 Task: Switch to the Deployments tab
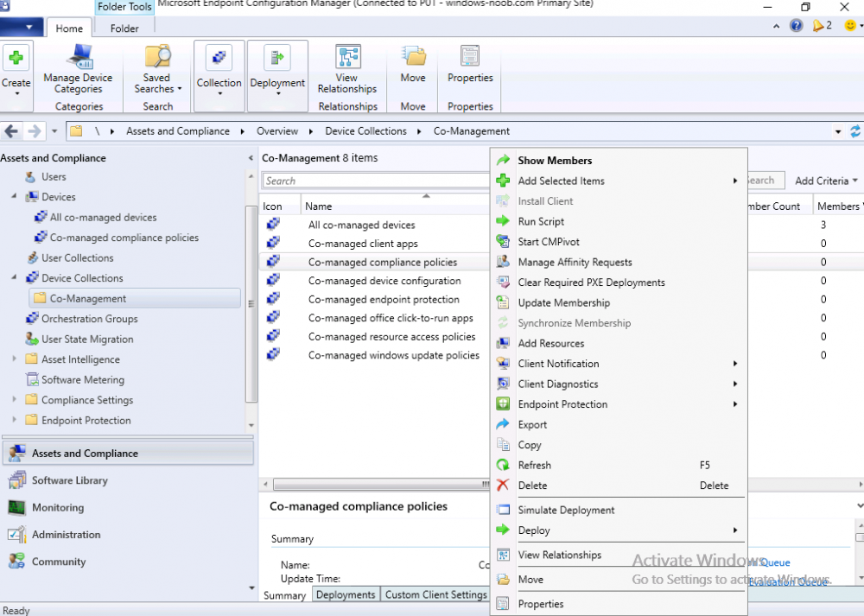[x=346, y=594]
